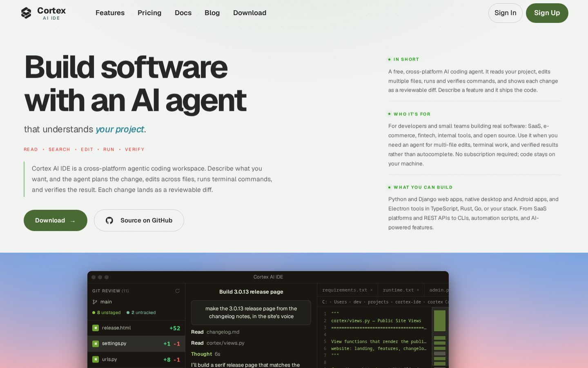Click the Sign In button
The width and height of the screenshot is (588, 368).
tap(505, 13)
